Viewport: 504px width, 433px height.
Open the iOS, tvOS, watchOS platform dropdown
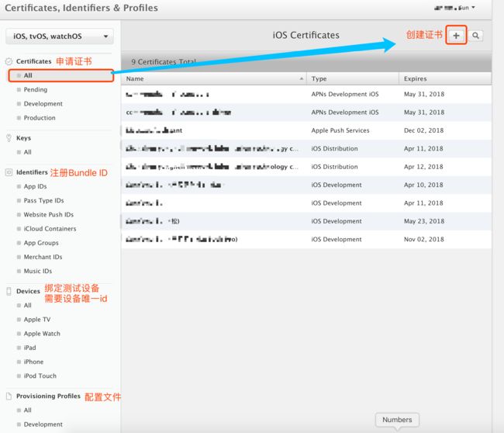(x=60, y=36)
